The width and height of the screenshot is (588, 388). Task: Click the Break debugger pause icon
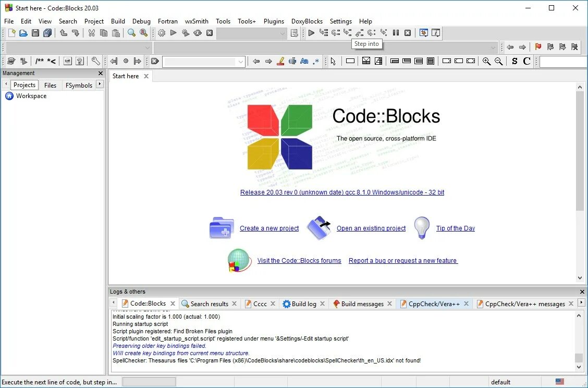pos(396,33)
